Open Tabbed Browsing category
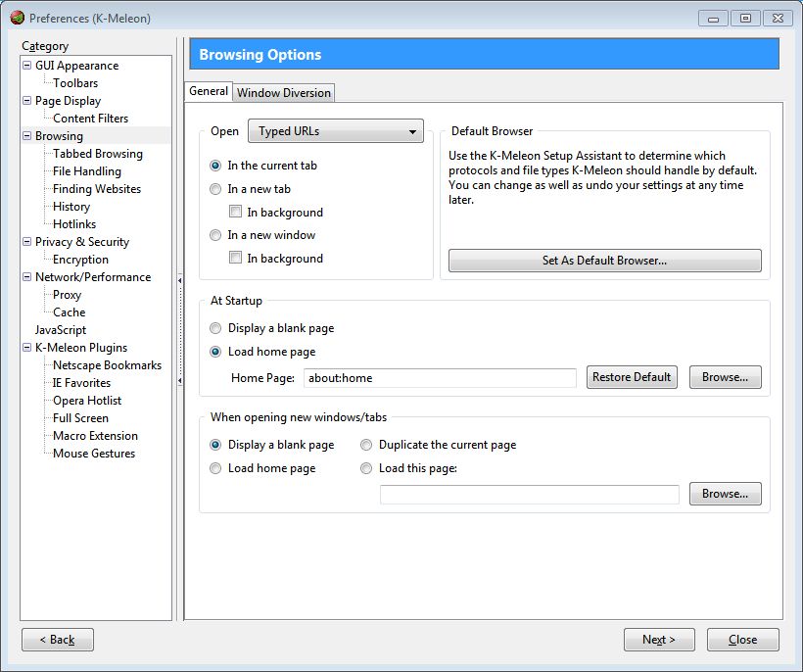This screenshot has height=672, width=803. click(98, 154)
